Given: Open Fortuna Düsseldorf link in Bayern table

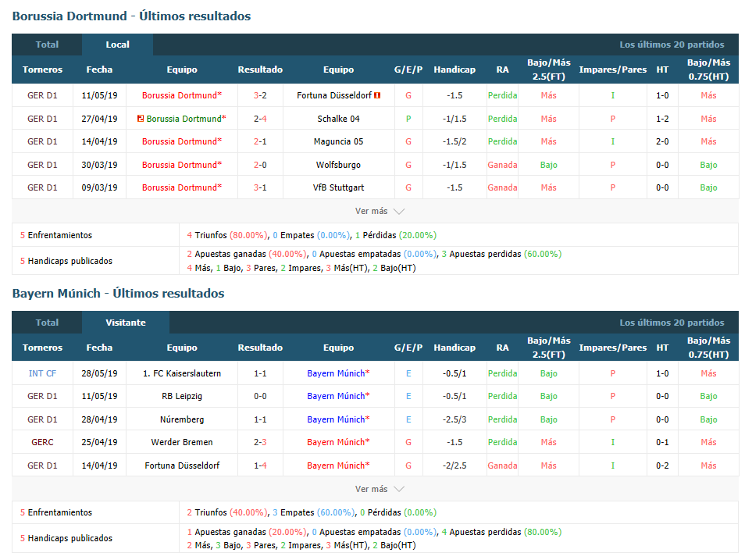Looking at the screenshot, I should 182,465.
